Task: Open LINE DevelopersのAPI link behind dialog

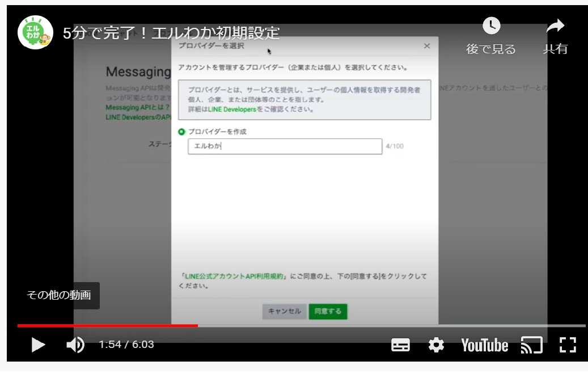Action: point(138,117)
